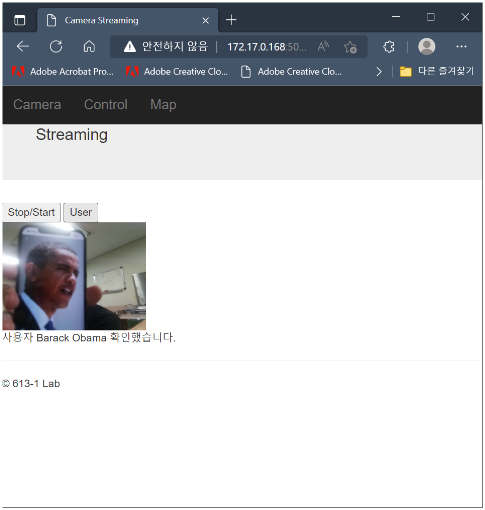Open the Camera navigation menu item
This screenshot has width=485, height=510.
pos(37,105)
